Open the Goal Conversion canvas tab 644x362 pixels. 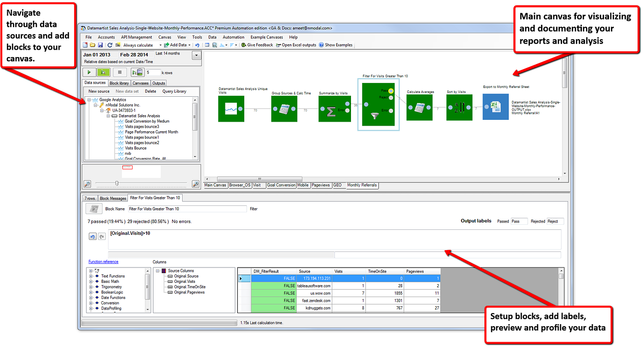281,185
